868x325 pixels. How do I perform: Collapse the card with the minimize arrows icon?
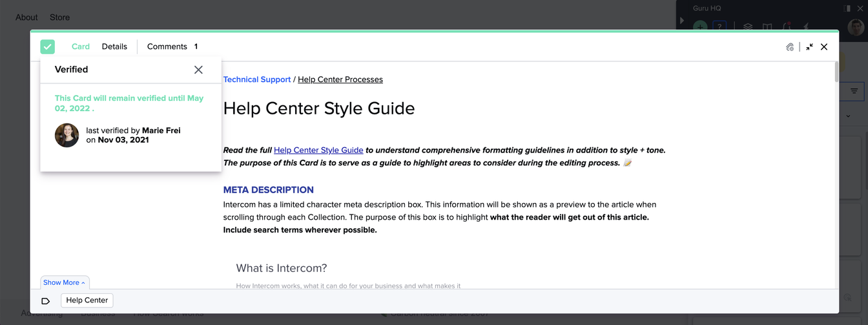coord(809,47)
